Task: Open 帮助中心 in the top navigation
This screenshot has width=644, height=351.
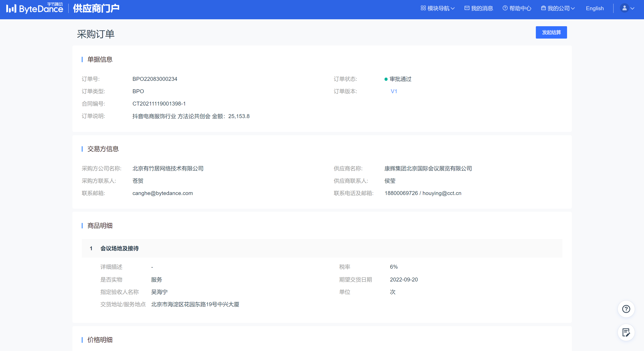Action: coord(520,8)
